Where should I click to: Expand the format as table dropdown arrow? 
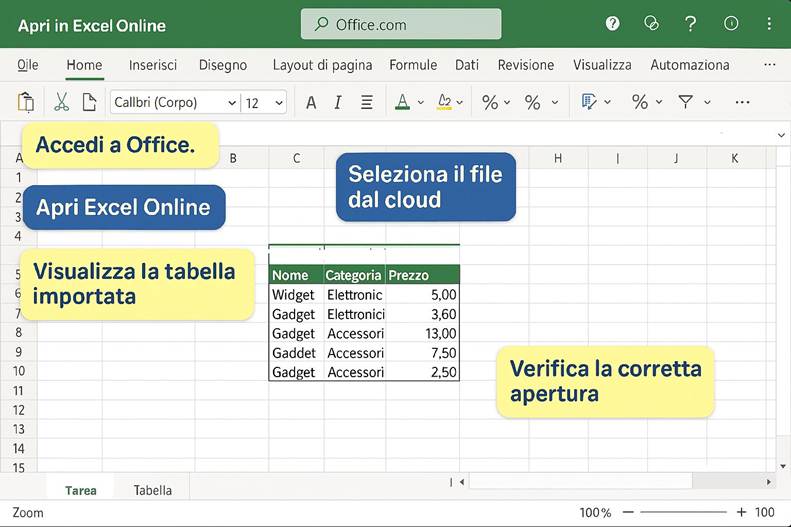click(x=607, y=102)
